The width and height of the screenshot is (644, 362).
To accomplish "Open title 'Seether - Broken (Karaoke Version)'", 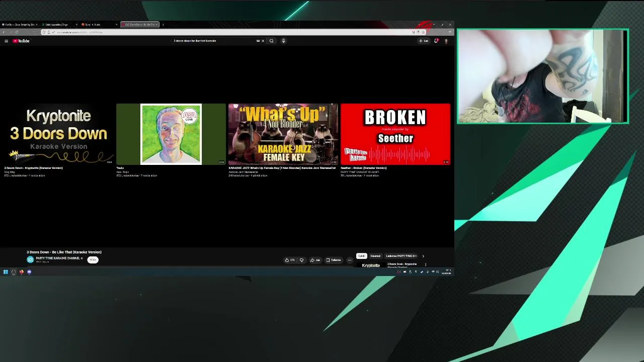I will (364, 168).
